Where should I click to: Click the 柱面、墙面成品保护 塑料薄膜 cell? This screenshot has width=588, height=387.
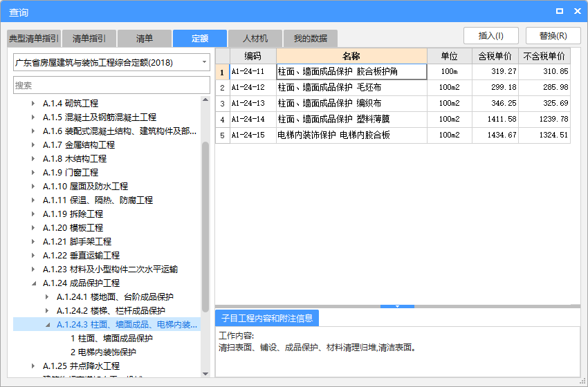coord(351,120)
